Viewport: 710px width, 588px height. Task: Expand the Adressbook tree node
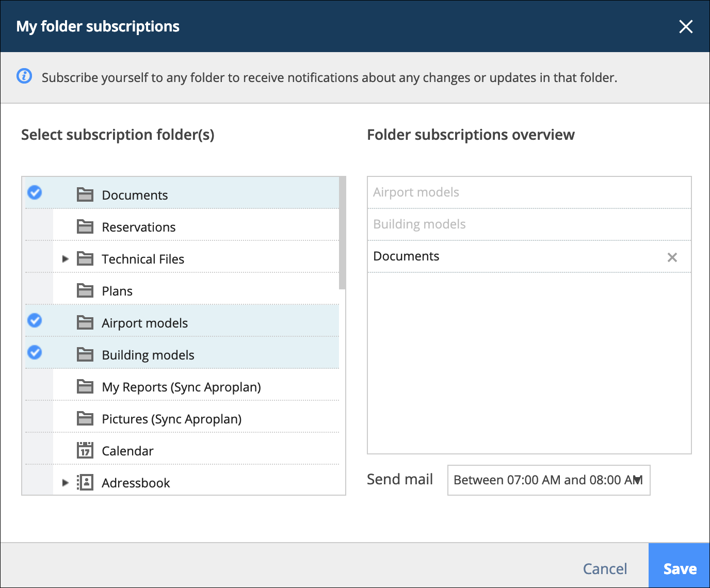tap(65, 483)
